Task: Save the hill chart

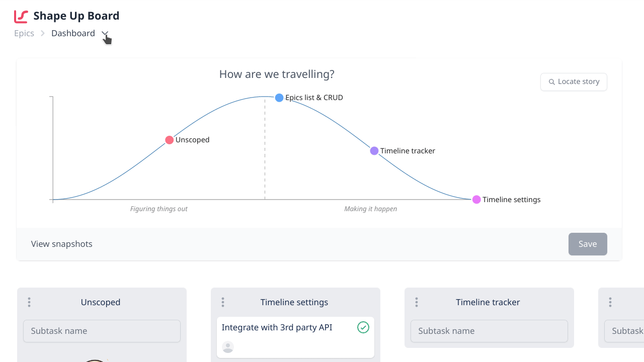Action: click(x=588, y=244)
